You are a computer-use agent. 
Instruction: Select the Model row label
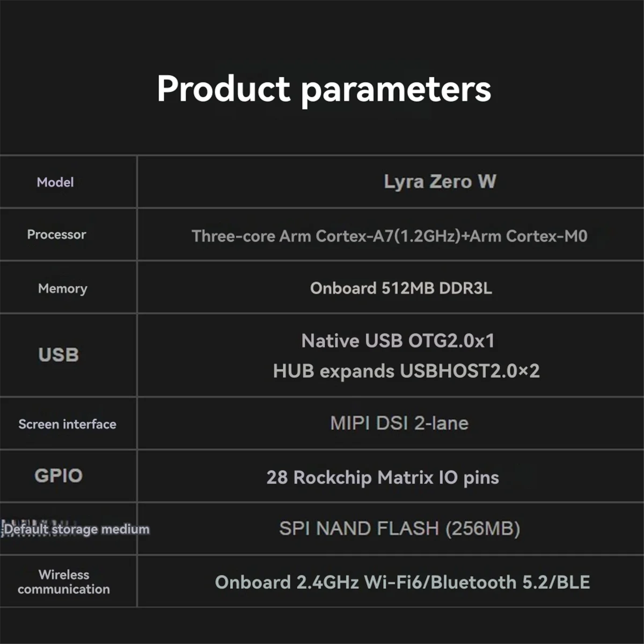(55, 182)
